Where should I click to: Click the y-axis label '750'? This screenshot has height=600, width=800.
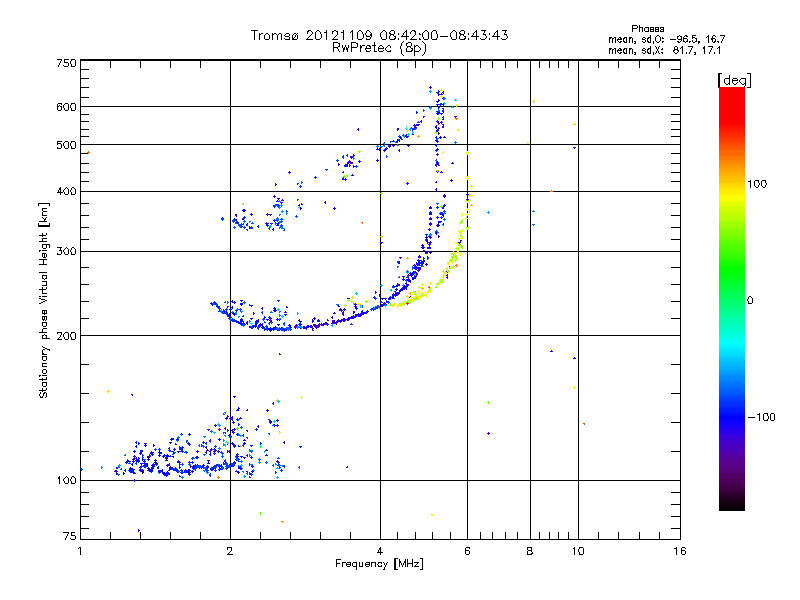[66, 63]
